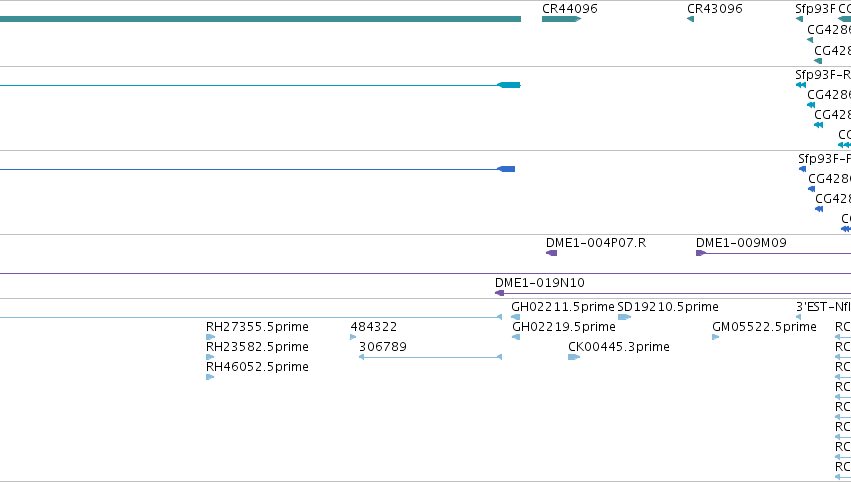Select the long thick teal gene bar
Viewport: 851px width, 482px height.
pos(261,19)
